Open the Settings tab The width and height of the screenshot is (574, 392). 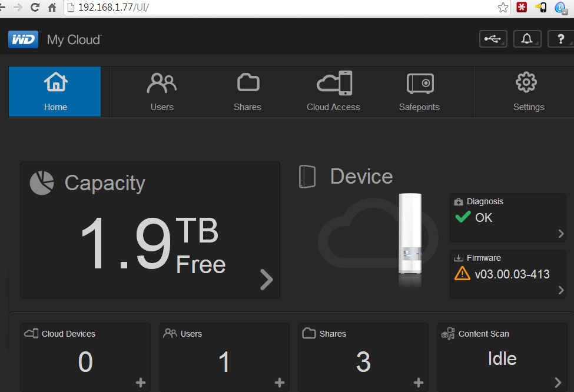click(528, 91)
